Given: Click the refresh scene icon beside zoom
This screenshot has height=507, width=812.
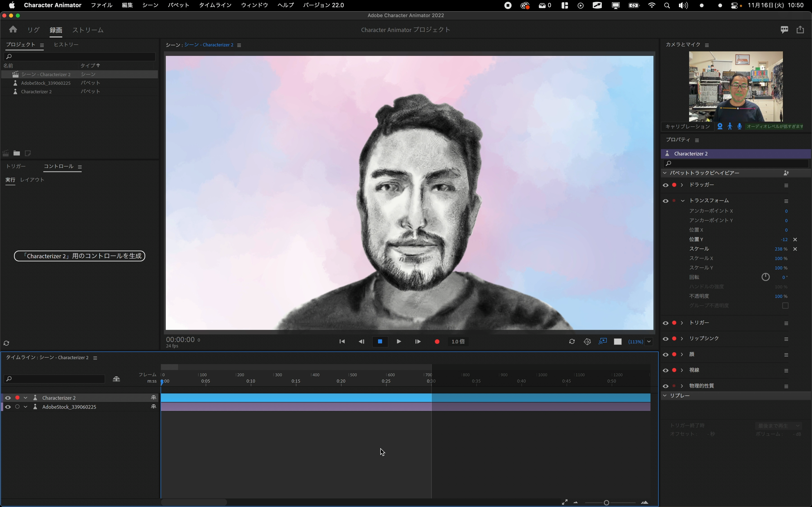Looking at the screenshot, I should pos(572,341).
